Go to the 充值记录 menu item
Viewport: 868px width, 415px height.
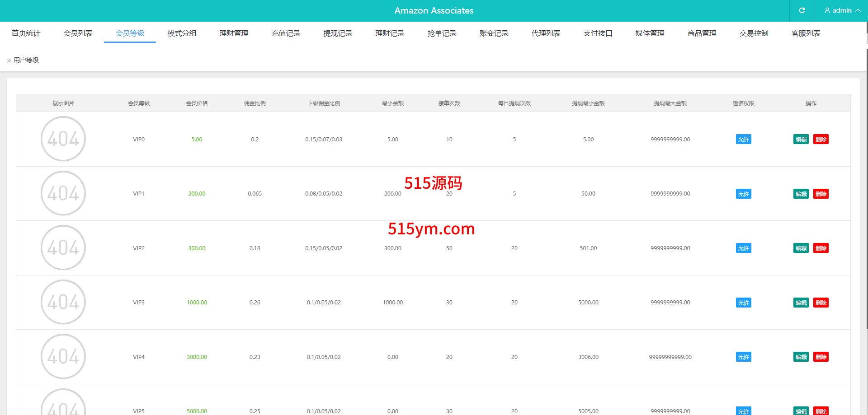pyautogui.click(x=286, y=33)
